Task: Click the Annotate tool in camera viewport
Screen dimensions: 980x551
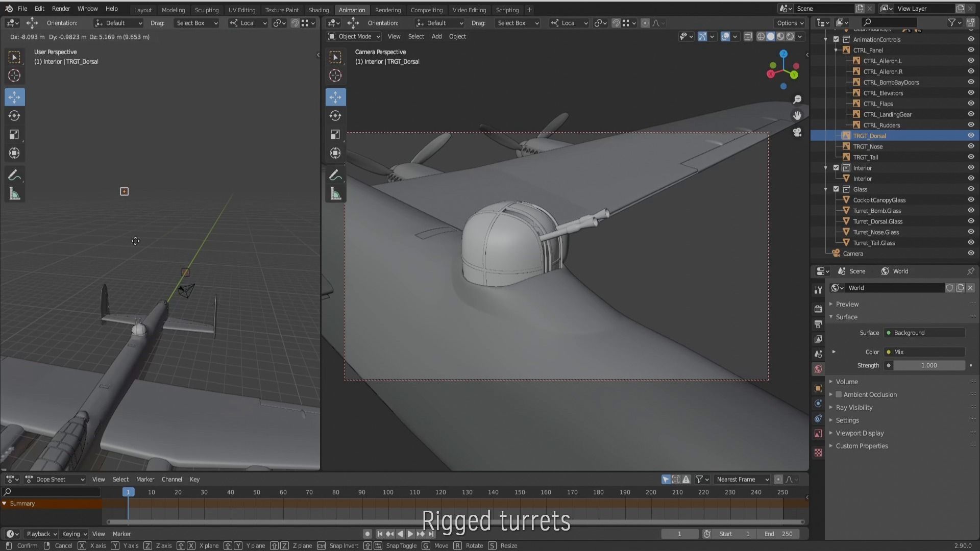Action: click(x=335, y=176)
